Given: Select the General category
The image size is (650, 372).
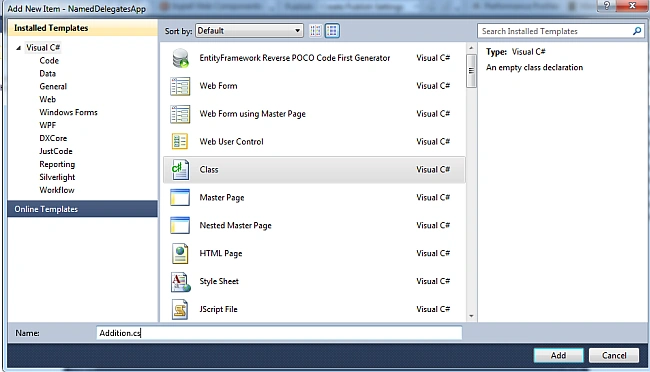Looking at the screenshot, I should tap(53, 86).
